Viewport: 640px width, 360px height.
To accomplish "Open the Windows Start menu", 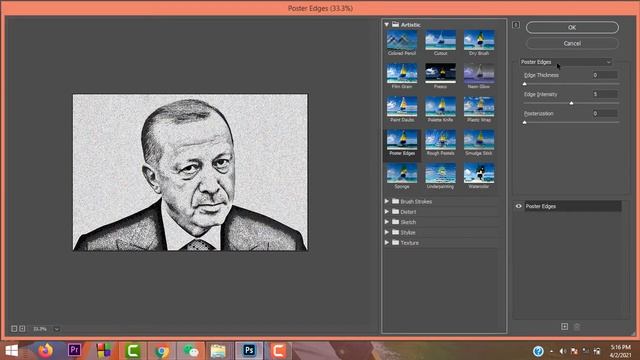I will [11, 350].
